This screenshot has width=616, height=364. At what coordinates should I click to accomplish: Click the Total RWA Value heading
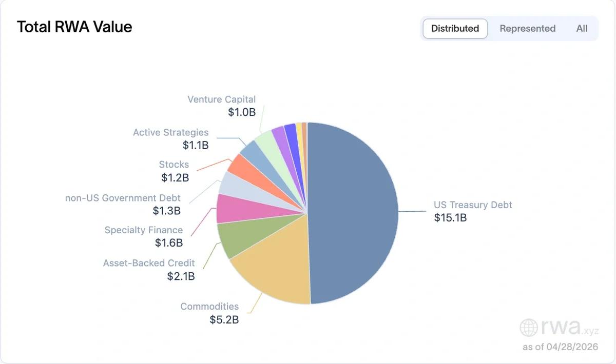[x=74, y=27]
